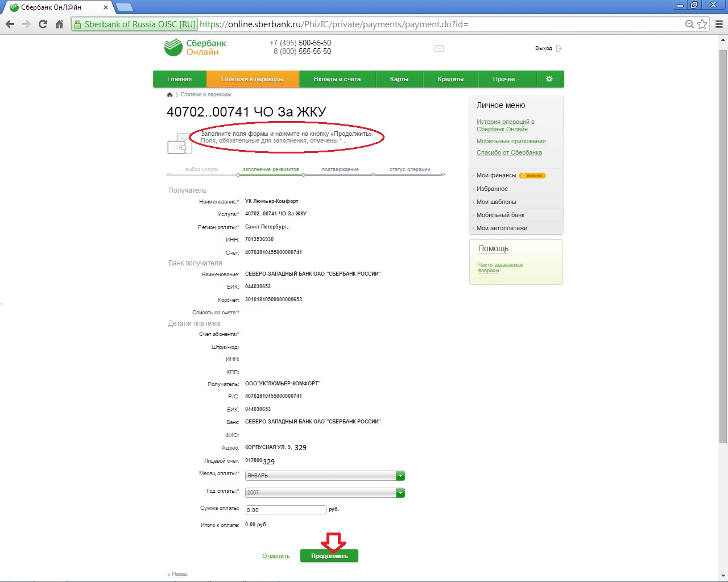This screenshot has height=582, width=728.
Task: Click the Выход logout link
Action: 544,48
